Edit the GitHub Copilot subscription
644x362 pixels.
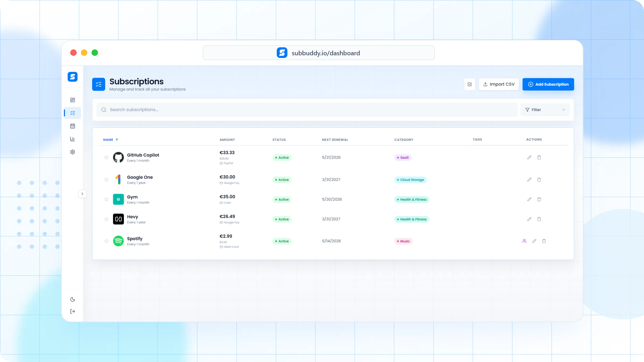pyautogui.click(x=529, y=157)
